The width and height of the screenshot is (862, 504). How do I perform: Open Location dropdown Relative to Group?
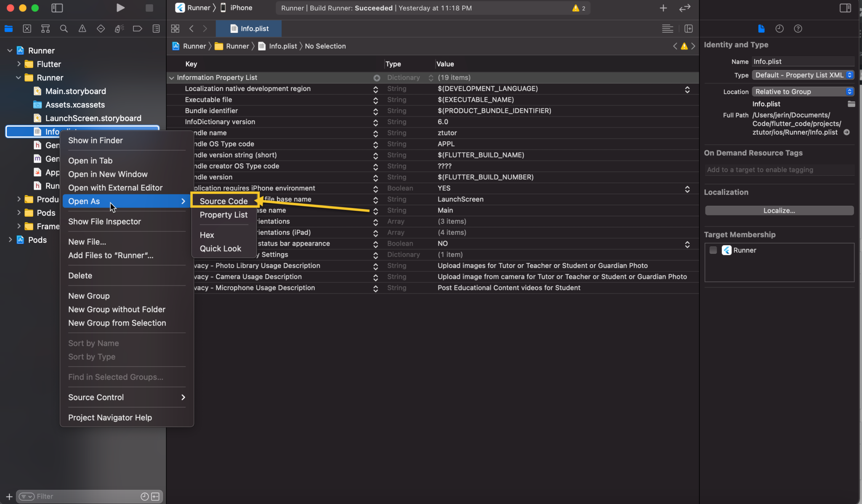point(803,92)
